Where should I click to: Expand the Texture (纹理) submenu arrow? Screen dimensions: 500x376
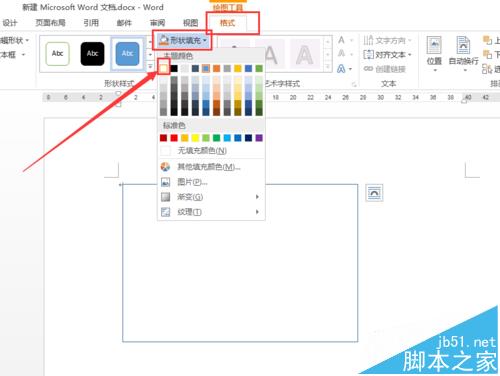click(x=257, y=212)
